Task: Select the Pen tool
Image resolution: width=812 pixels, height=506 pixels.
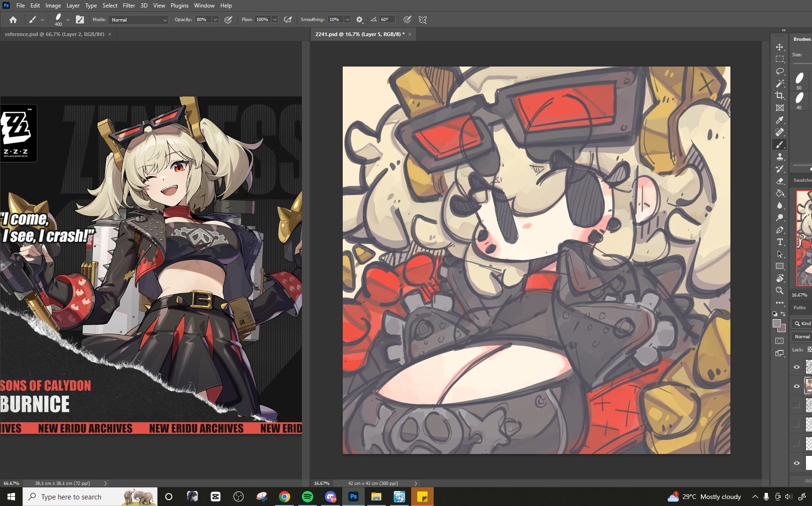Action: (780, 230)
